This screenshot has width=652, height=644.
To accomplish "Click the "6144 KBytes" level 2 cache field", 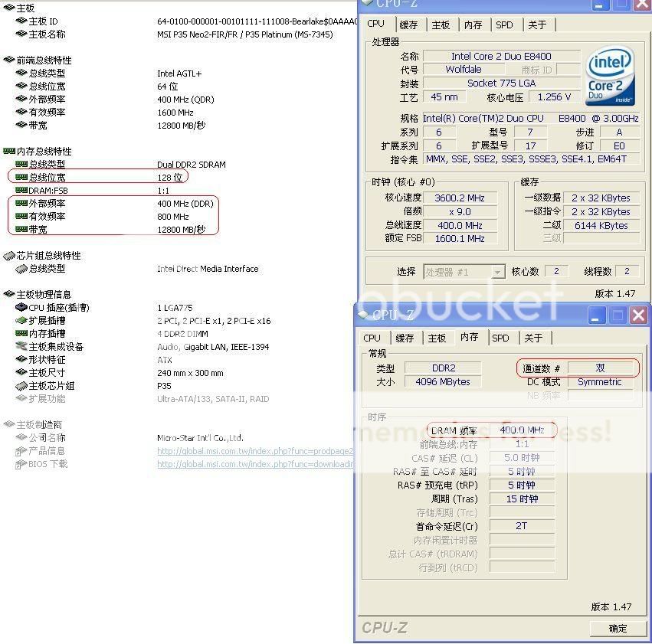I will [x=601, y=226].
